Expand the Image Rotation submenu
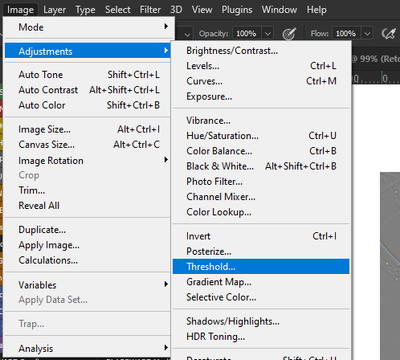 coord(88,160)
